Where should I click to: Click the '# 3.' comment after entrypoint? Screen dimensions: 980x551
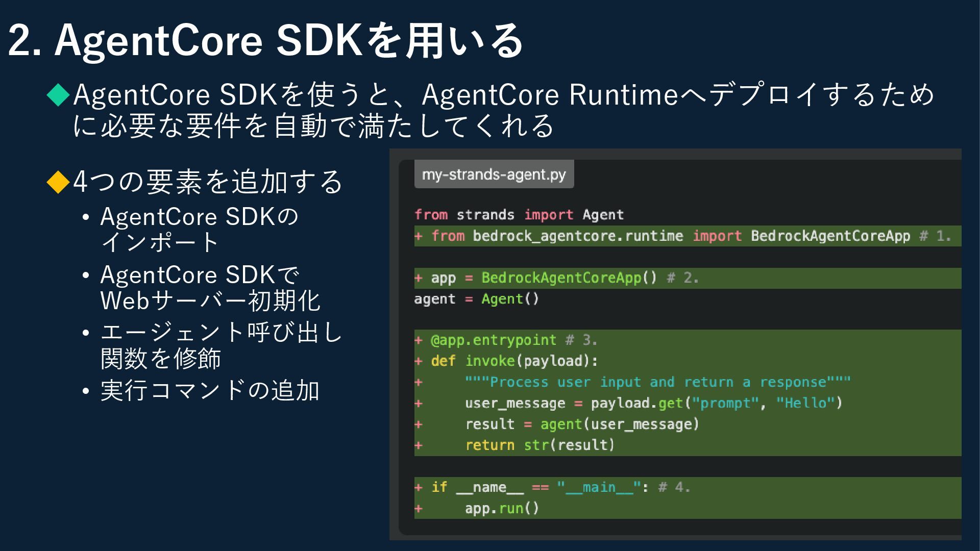click(x=581, y=340)
